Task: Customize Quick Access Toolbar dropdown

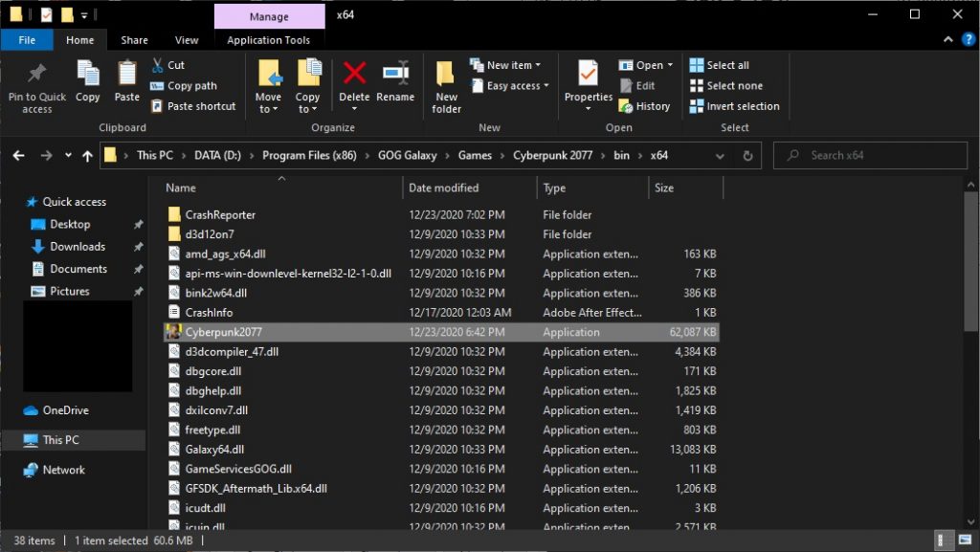Action: coord(84,15)
